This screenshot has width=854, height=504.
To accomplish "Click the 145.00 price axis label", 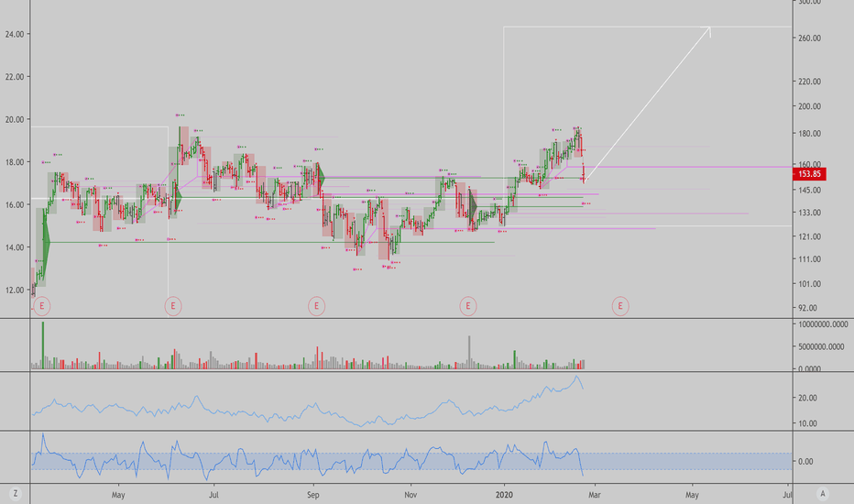I will (x=809, y=191).
